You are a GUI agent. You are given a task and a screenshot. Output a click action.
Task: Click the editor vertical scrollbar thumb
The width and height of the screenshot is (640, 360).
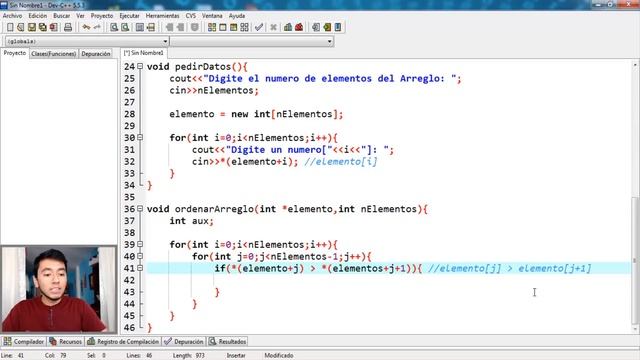coord(635,260)
